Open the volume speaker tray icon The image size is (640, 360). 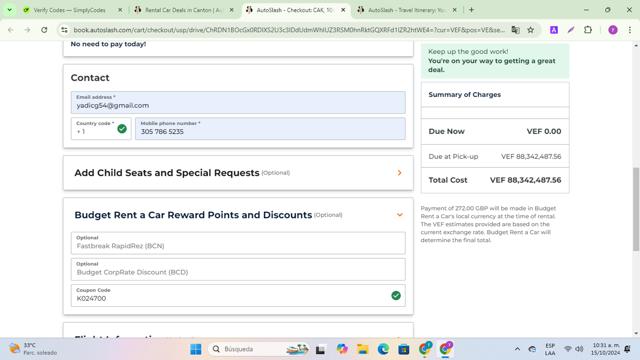coord(579,349)
